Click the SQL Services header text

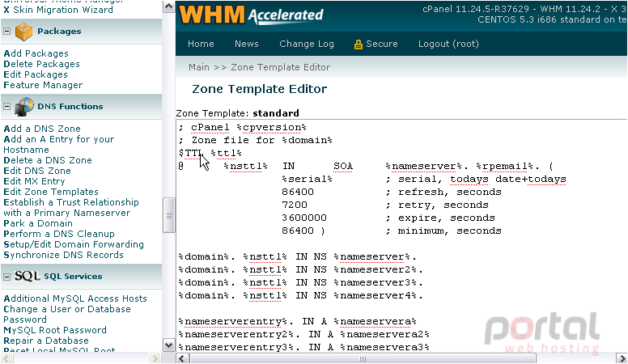pyautogui.click(x=73, y=277)
